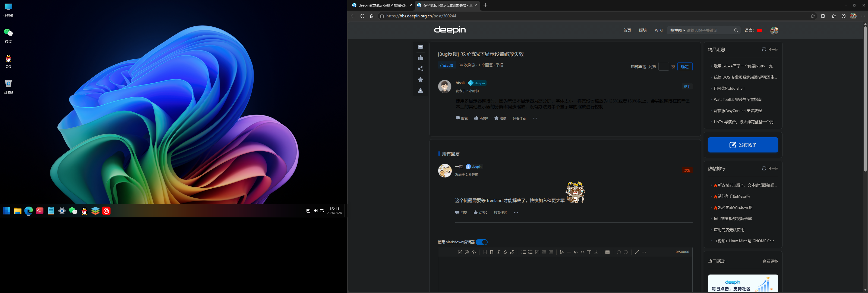The image size is (868, 293).
Task: Insert a table in the editor
Action: pos(607,252)
